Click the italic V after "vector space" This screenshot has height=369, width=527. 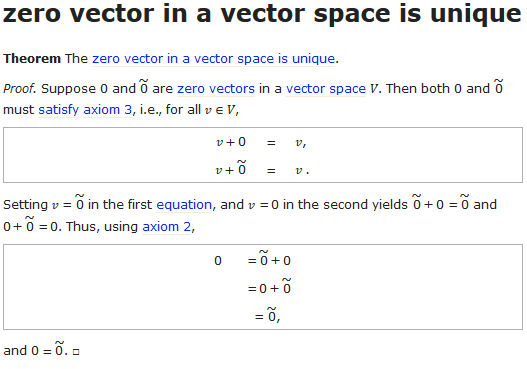coord(373,89)
